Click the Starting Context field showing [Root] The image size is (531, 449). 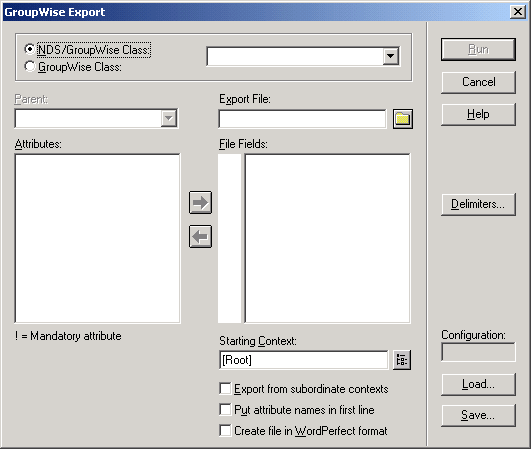(x=303, y=360)
